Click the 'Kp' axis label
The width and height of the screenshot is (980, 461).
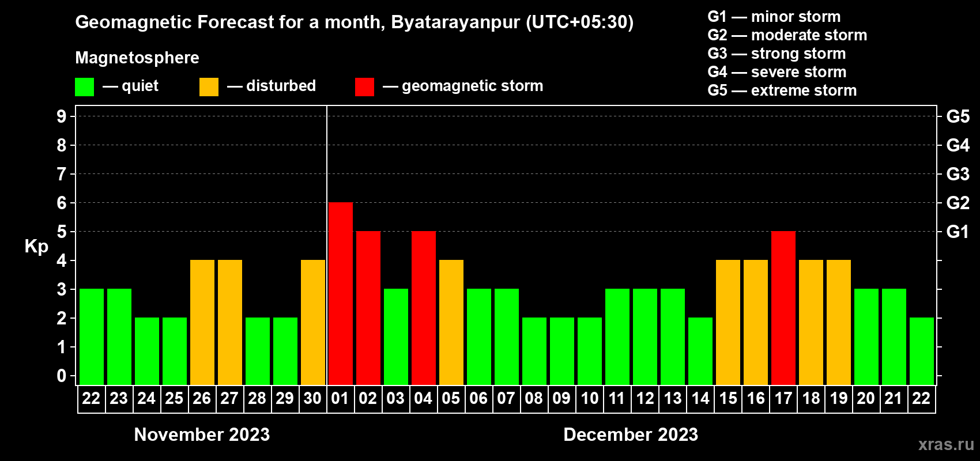[36, 247]
